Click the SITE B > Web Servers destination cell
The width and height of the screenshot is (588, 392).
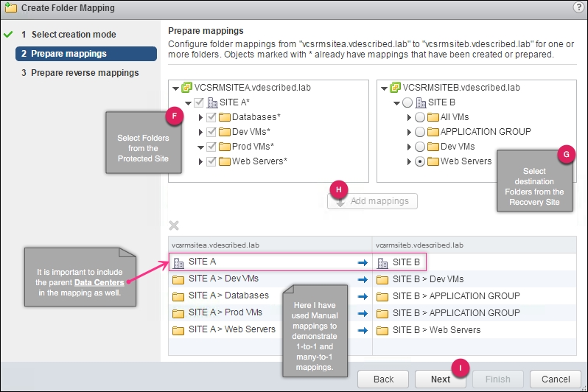[x=475, y=330]
